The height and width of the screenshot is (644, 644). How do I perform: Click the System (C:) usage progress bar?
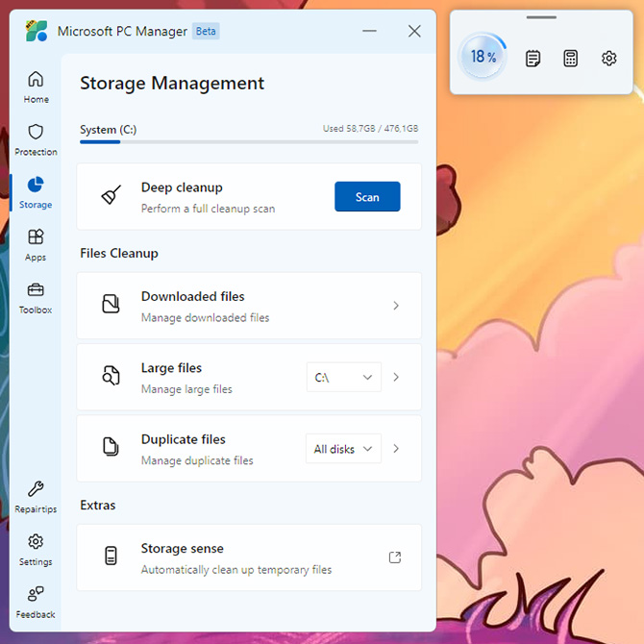[249, 142]
